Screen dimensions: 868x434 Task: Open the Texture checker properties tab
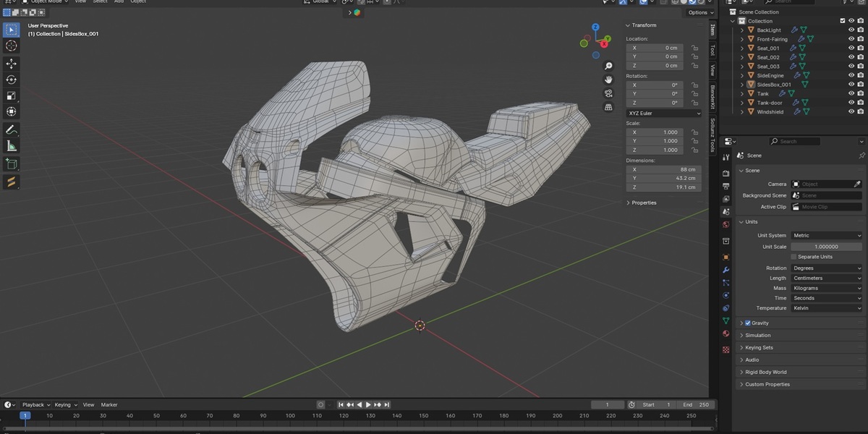(726, 349)
